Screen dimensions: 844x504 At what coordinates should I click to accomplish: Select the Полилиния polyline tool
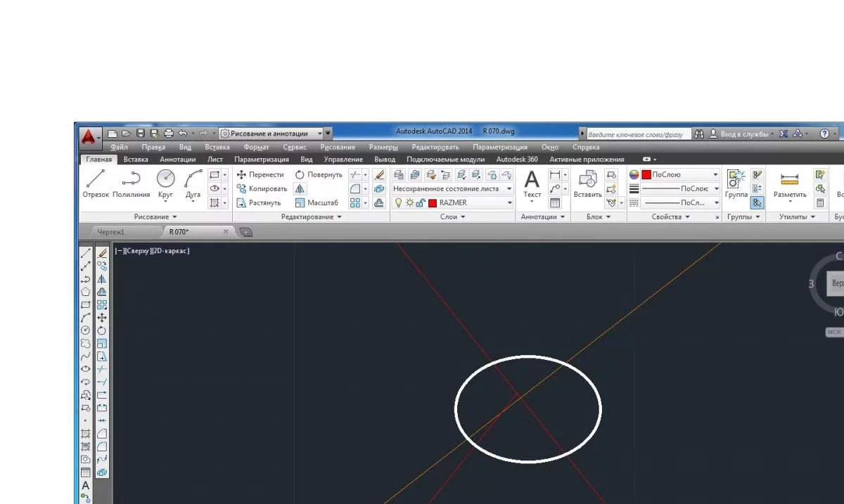pos(131,184)
